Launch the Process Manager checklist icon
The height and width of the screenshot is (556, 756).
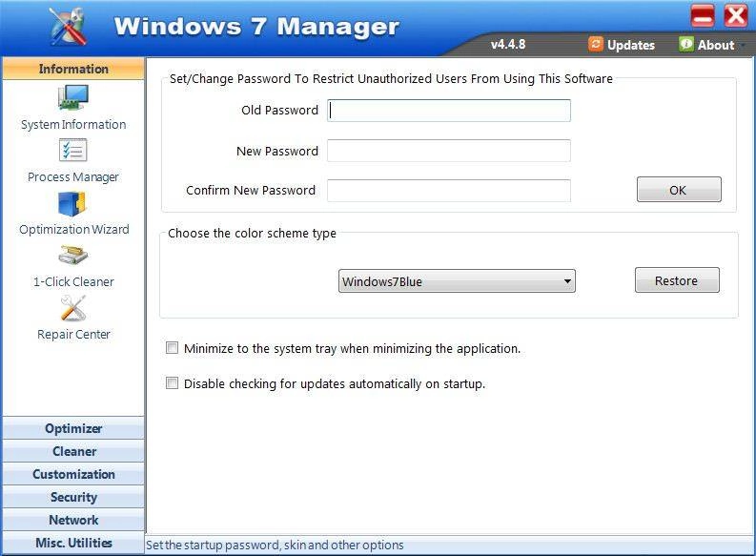tap(73, 150)
